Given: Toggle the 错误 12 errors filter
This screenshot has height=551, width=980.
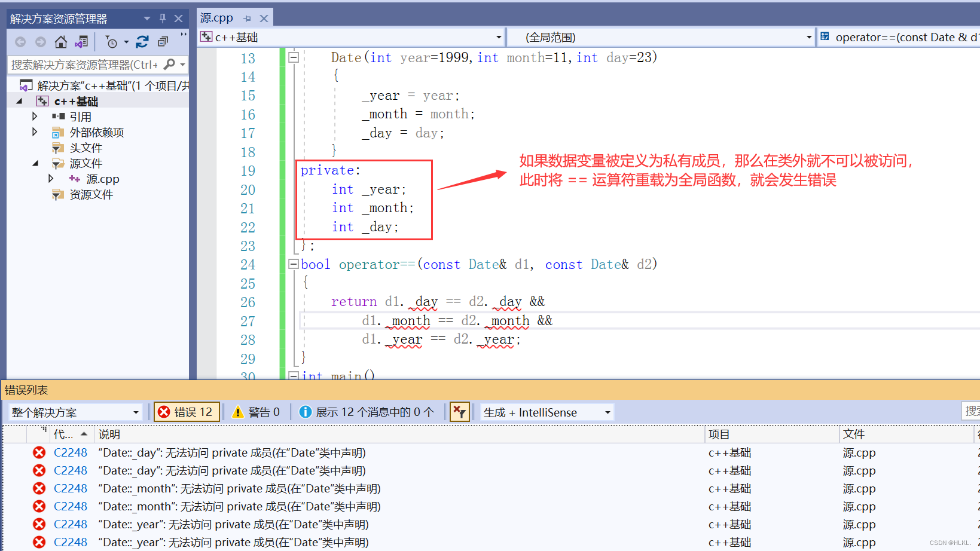Looking at the screenshot, I should (x=186, y=411).
